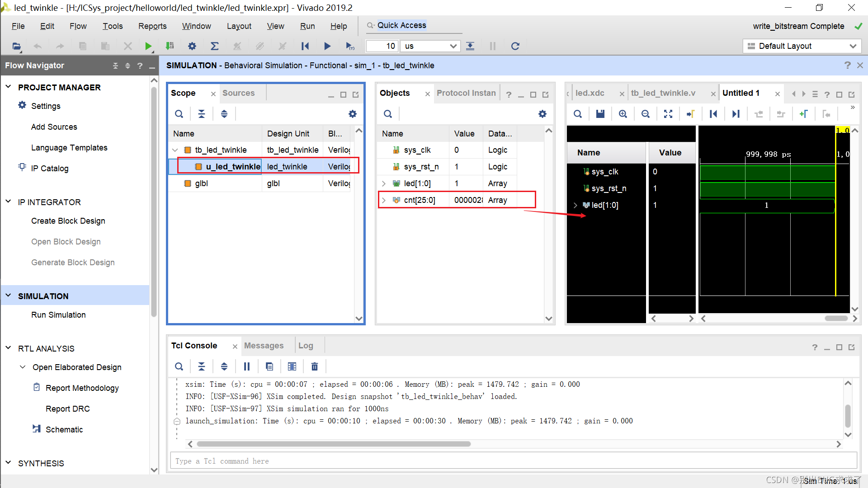Image resolution: width=868 pixels, height=488 pixels.
Task: Click Run All simulation play icon
Action: click(327, 46)
